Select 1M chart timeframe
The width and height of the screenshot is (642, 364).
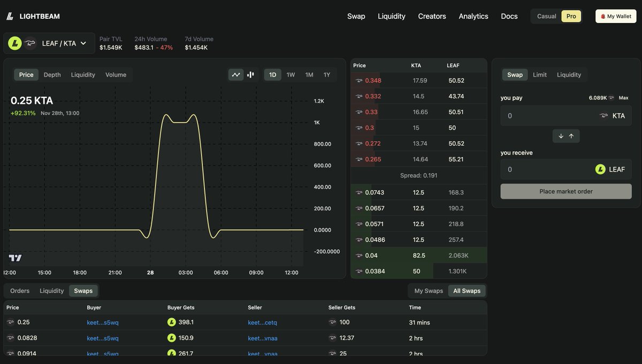[x=309, y=75]
